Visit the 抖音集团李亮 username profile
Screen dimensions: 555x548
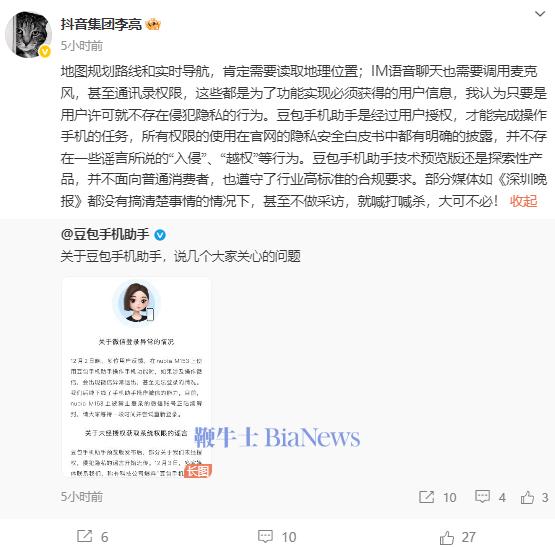click(x=101, y=24)
